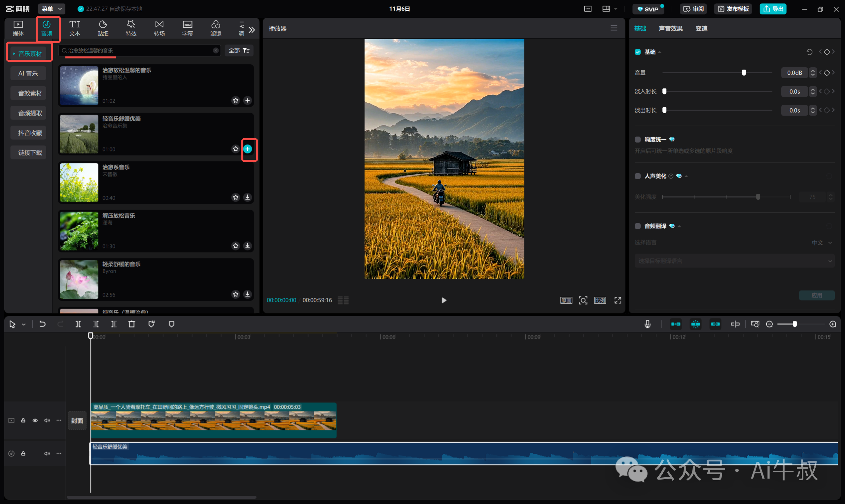Open the 全部 filter dropdown
Screen dimensions: 845x504
[x=239, y=50]
